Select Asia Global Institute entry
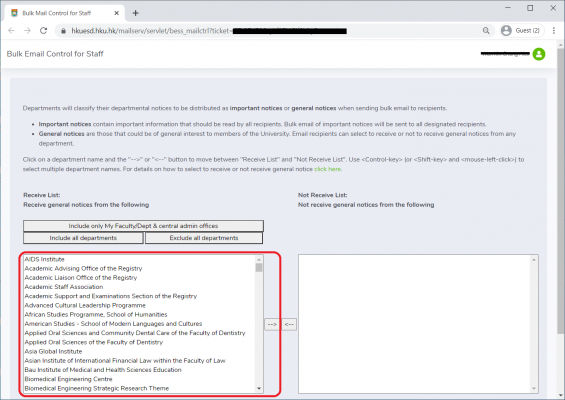Screen dimensions: 565x400 tap(139, 351)
